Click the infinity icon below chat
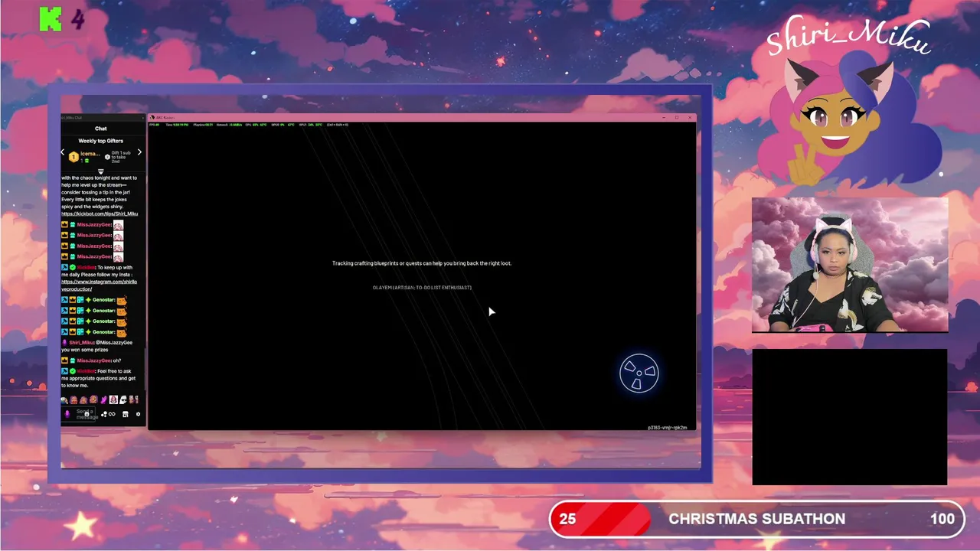This screenshot has width=980, height=551. pyautogui.click(x=112, y=414)
